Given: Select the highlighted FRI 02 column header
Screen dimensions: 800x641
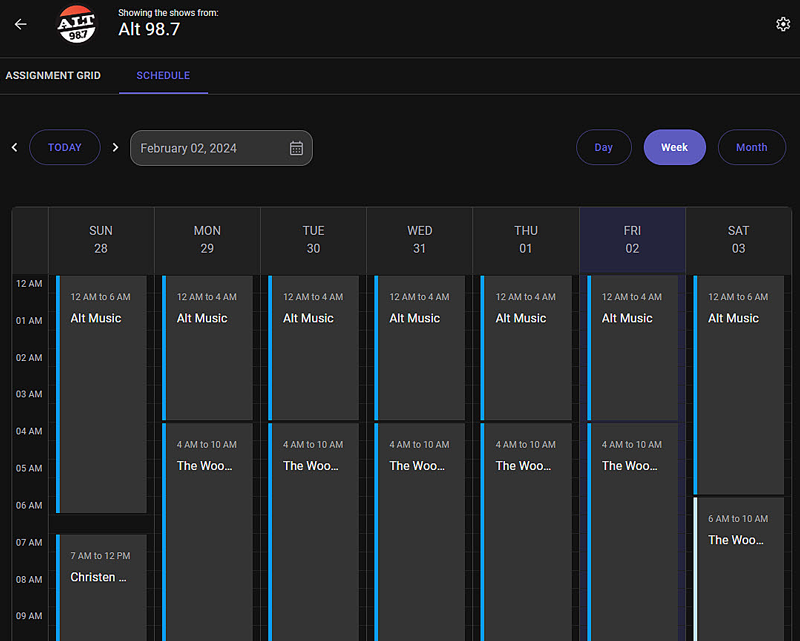Looking at the screenshot, I should [632, 240].
